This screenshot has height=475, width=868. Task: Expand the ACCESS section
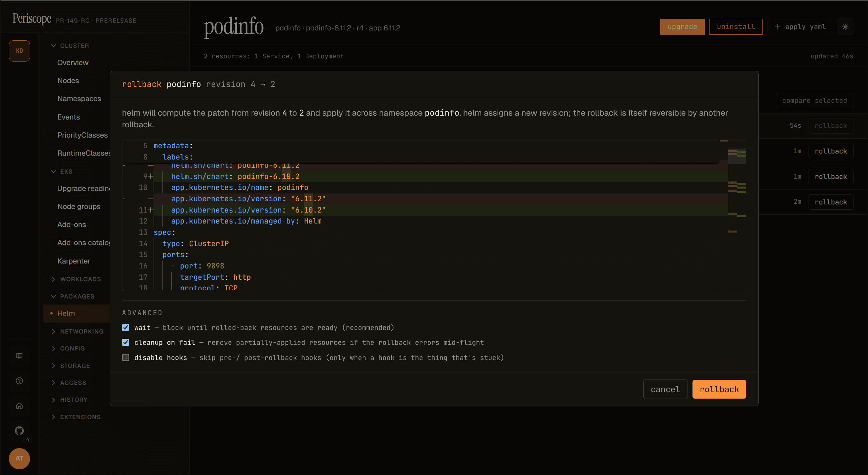(69, 383)
